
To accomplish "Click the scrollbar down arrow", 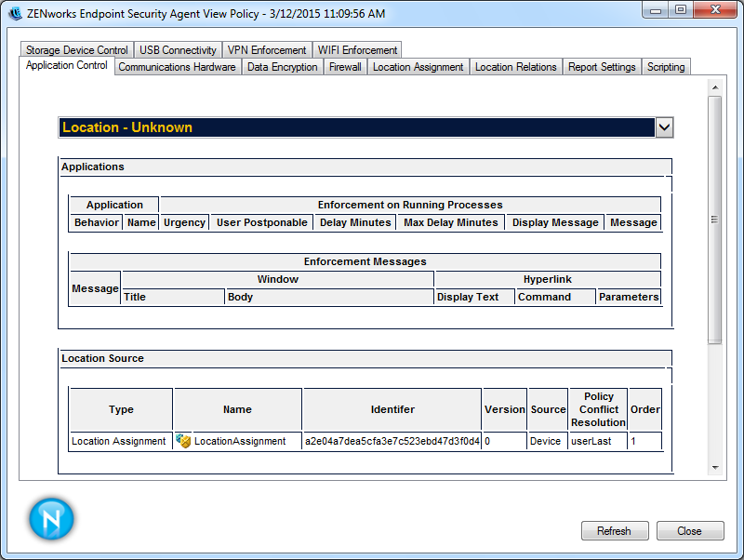I will 715,467.
